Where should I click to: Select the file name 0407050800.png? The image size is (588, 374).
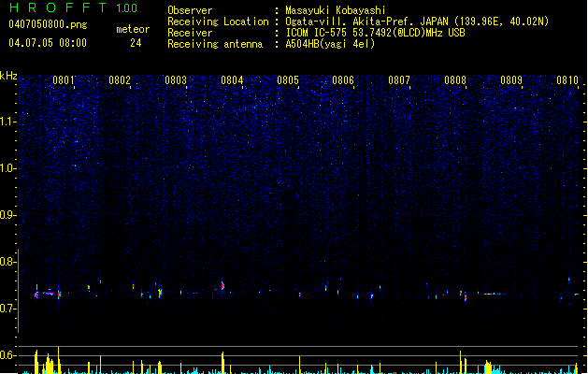(x=48, y=25)
